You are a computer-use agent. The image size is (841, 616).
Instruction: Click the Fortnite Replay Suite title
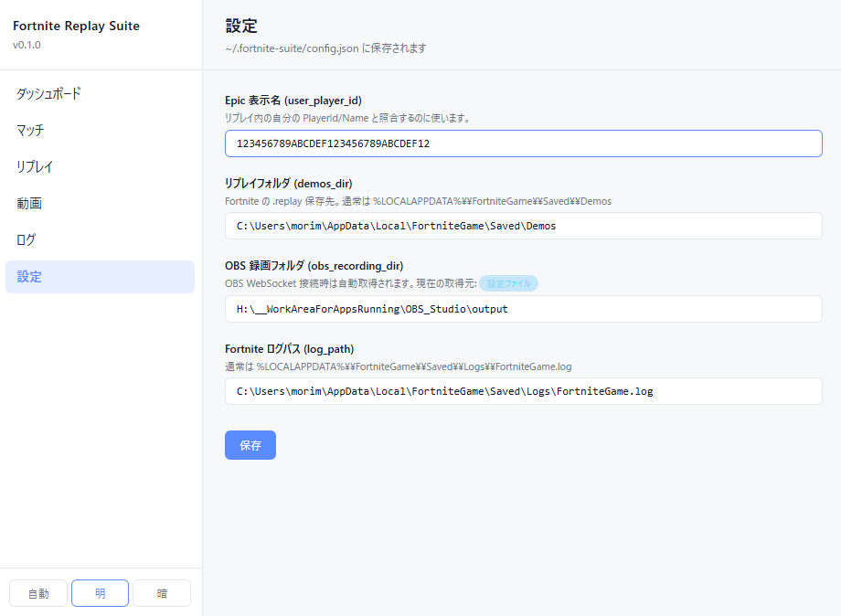click(76, 26)
